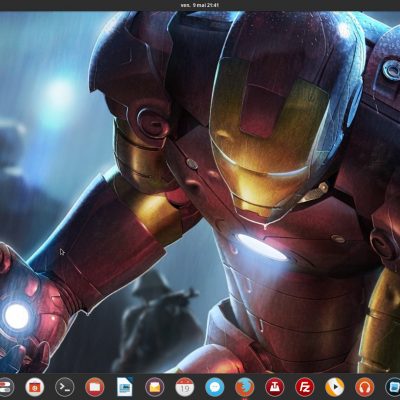Open Firefox browser from the dock

coord(245,387)
